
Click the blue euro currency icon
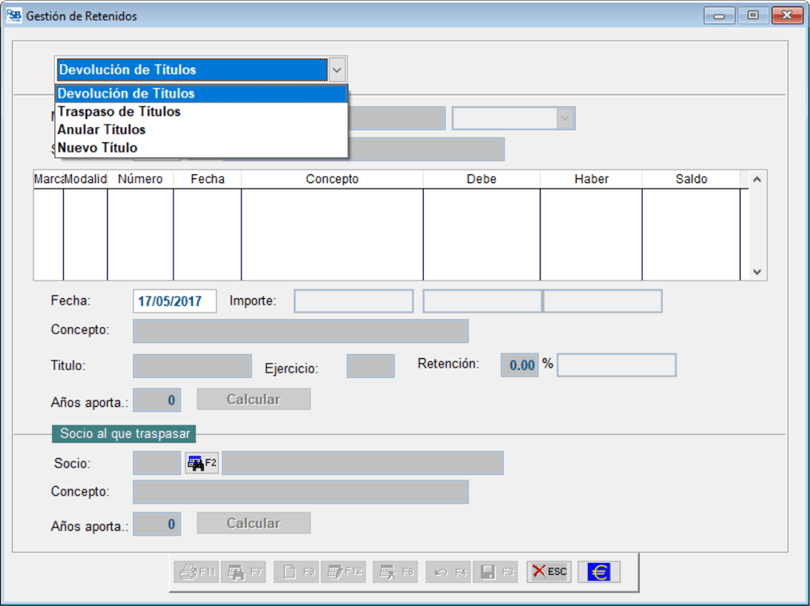[x=599, y=572]
